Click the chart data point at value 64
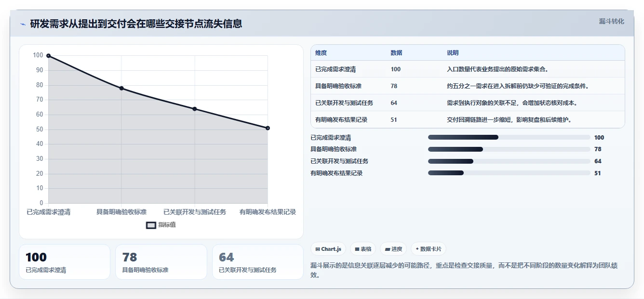The width and height of the screenshot is (644, 299). (195, 109)
